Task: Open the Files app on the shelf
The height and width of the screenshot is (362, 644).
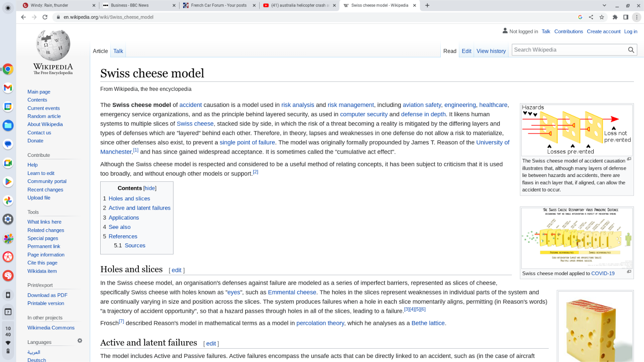Action: point(8,125)
